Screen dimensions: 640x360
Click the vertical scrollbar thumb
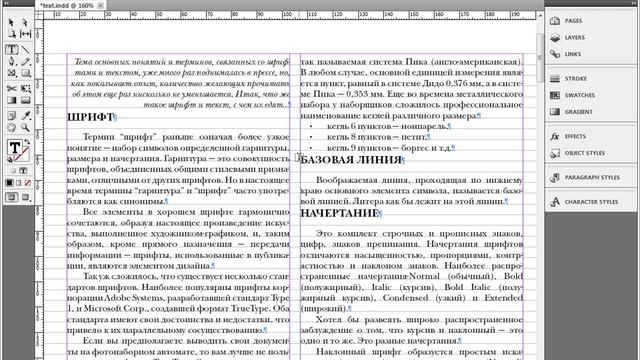(540, 57)
